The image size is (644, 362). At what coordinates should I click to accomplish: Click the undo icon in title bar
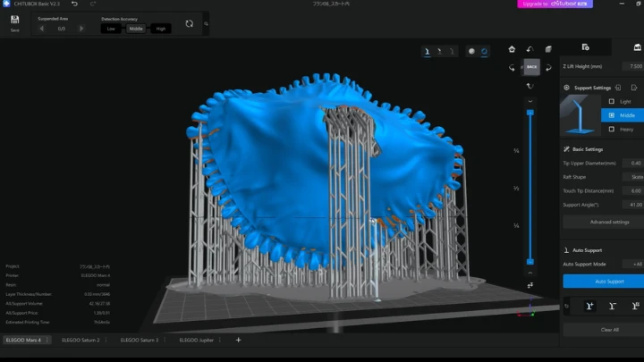(x=74, y=4)
